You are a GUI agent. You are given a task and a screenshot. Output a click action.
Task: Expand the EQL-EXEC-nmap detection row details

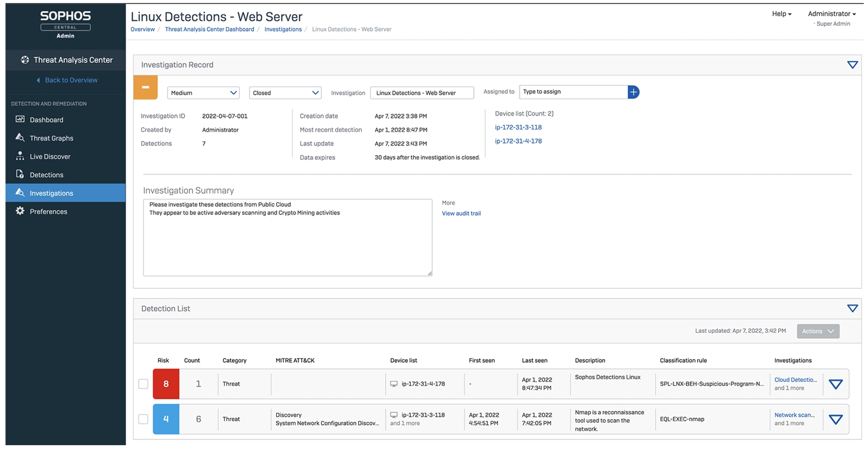point(836,419)
